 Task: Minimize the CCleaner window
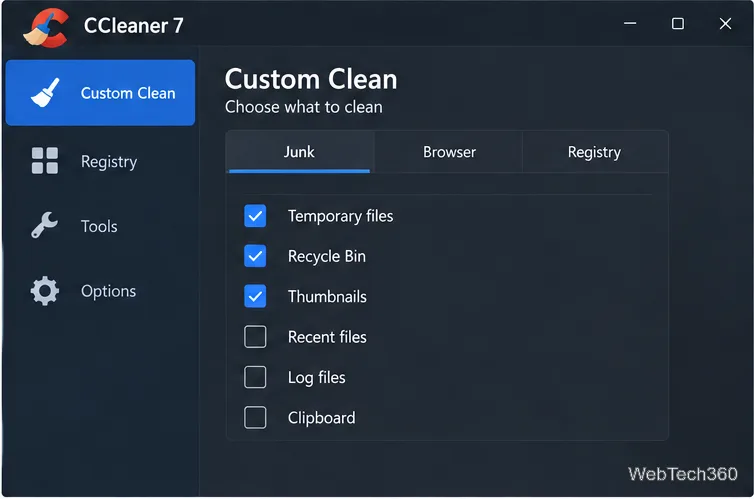coord(630,23)
